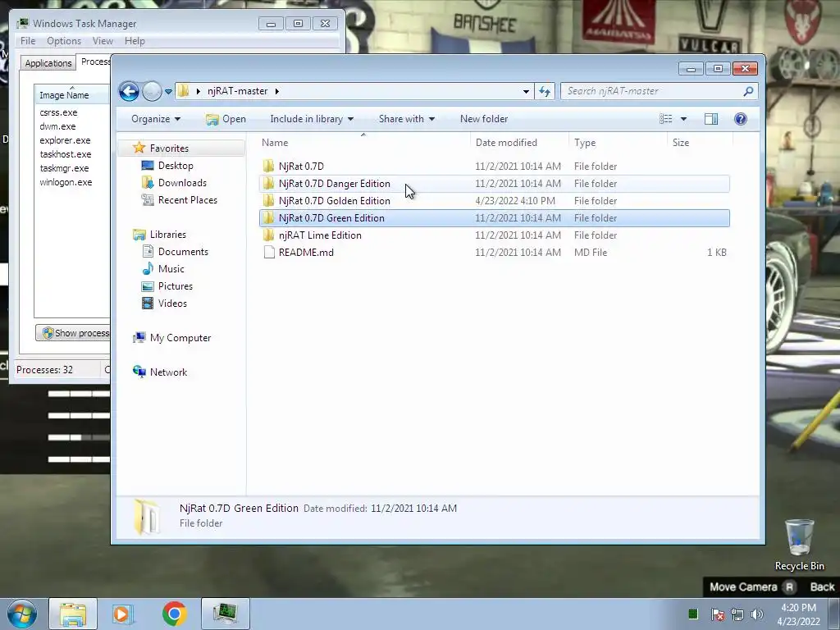Viewport: 840px width, 630px height.
Task: Click the Change your view icon
Action: point(666,119)
